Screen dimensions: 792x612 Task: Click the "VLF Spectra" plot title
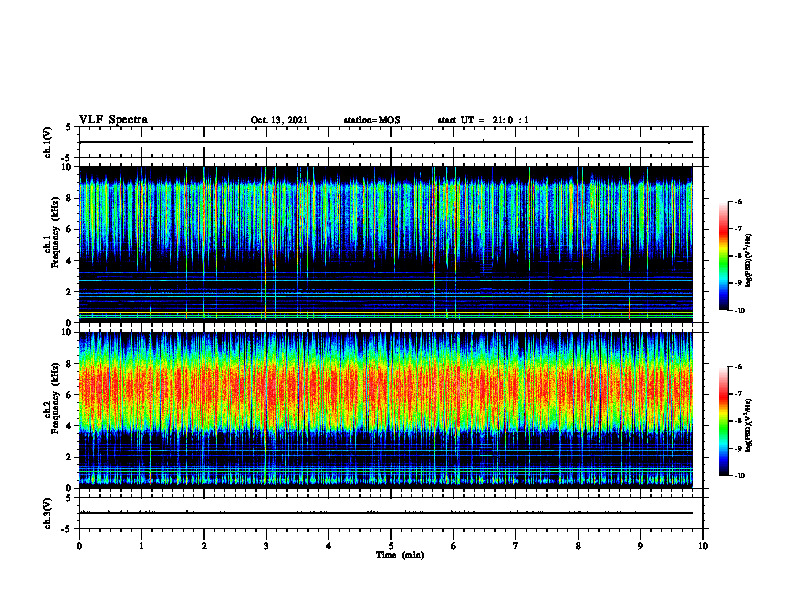113,120
